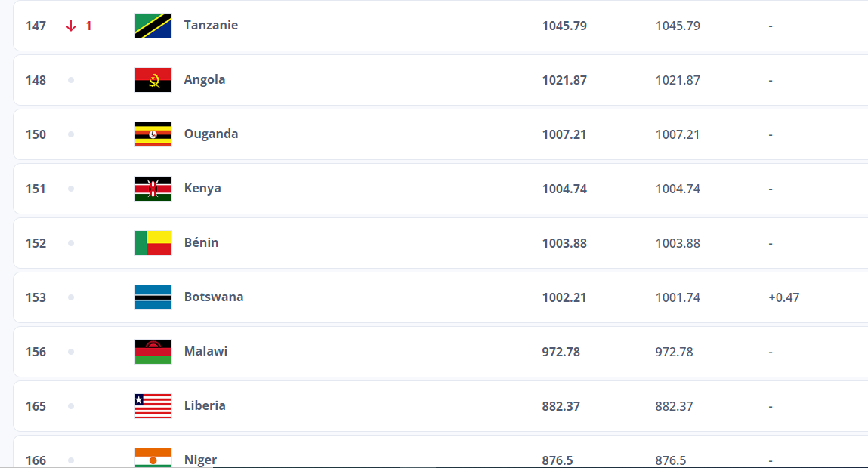The height and width of the screenshot is (468, 868).
Task: Click the Uganda flag icon
Action: tap(153, 134)
